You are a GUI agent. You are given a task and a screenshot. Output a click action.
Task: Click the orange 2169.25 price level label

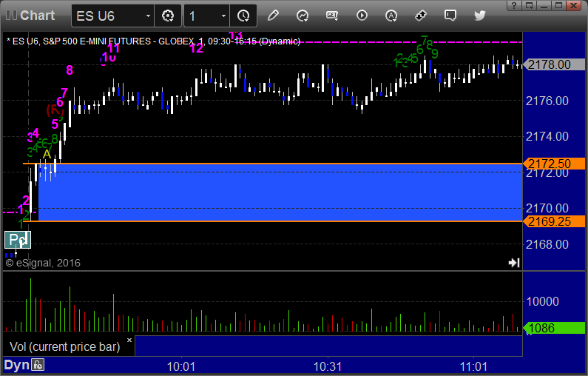tap(553, 221)
